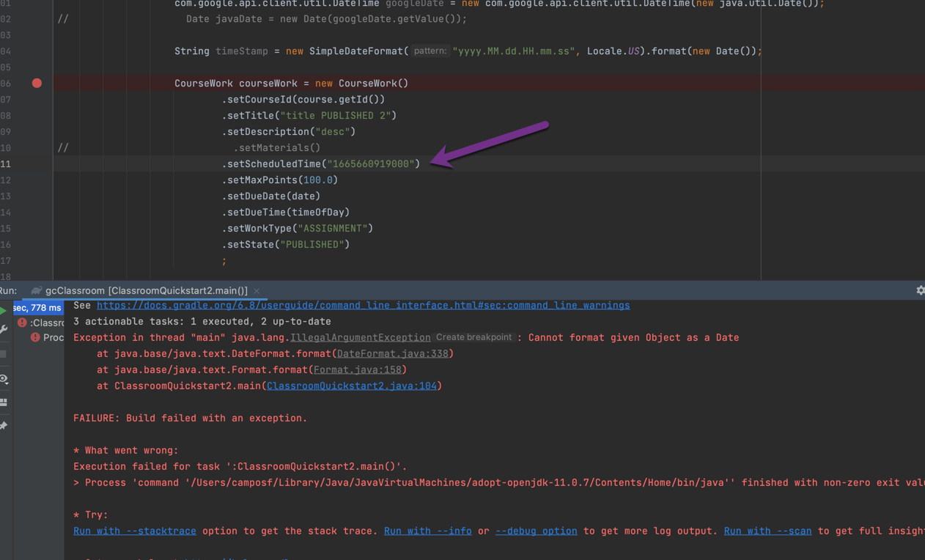This screenshot has width=925, height=560.
Task: Click the '* Try:' output line
Action: [91, 515]
